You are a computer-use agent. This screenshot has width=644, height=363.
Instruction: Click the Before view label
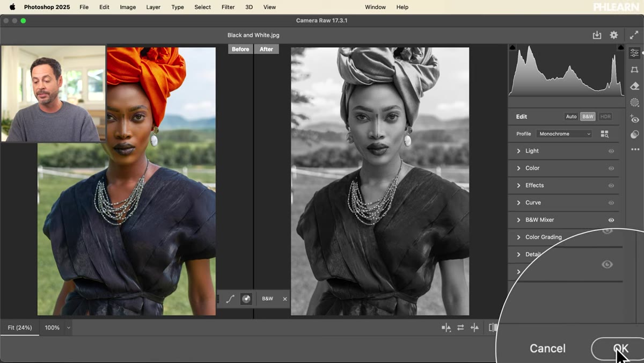click(x=240, y=49)
